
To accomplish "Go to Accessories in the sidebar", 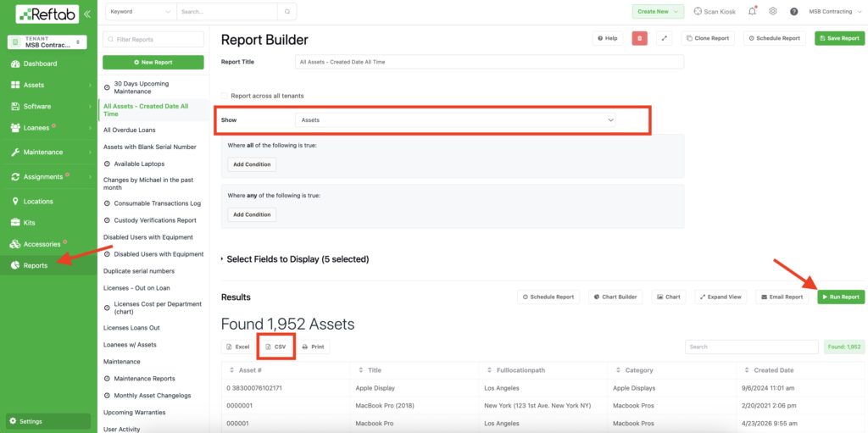I will pos(42,244).
